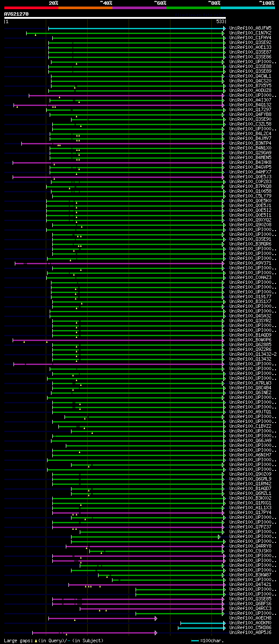Select label UniRef100_Q0E5K0
Screen dimensions: 279x644
[x=250, y=201]
